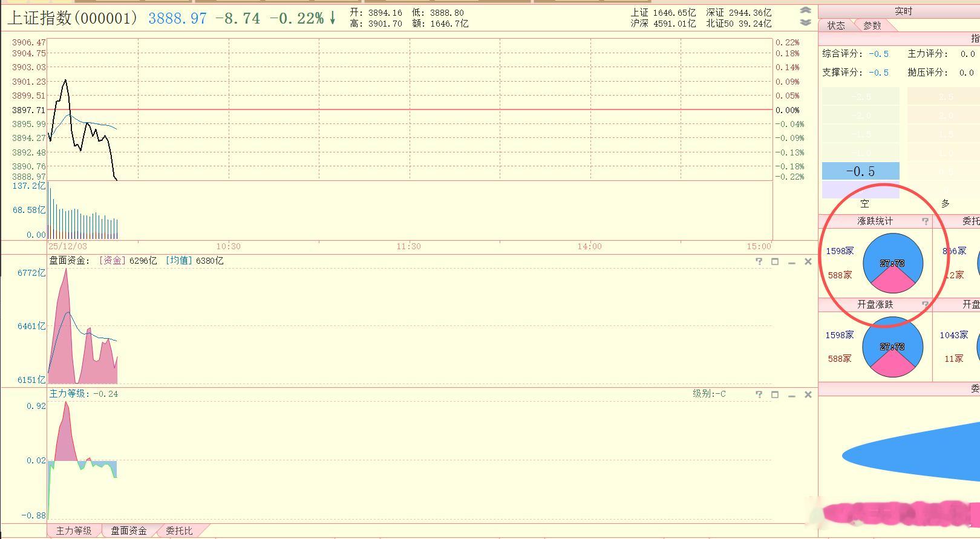Viewport: 980px width, 539px height.
Task: Click the 深证 2944.36亿 turnover figure
Action: 739,12
